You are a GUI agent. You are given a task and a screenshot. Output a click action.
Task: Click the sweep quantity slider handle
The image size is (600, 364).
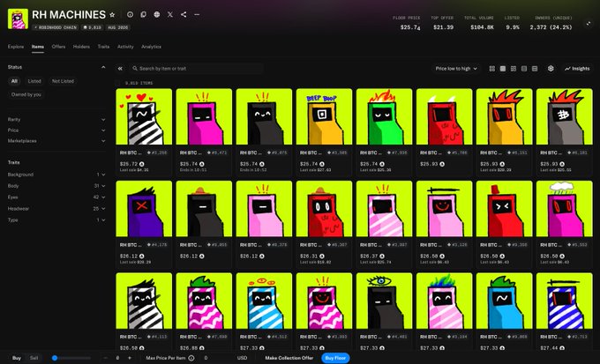pos(55,358)
